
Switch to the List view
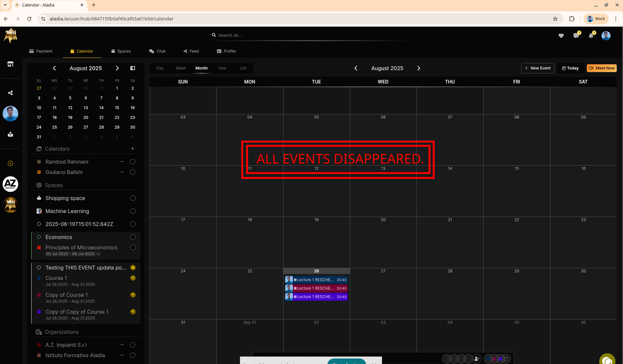coord(243,68)
